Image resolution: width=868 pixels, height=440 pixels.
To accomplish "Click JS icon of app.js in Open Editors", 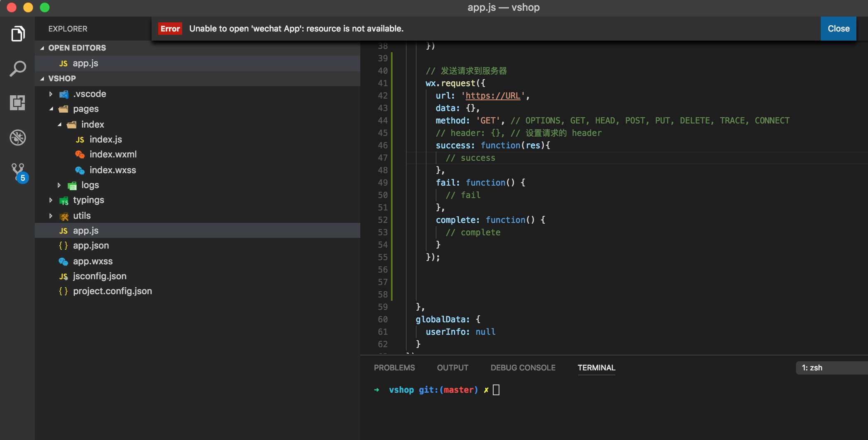I will coord(63,63).
